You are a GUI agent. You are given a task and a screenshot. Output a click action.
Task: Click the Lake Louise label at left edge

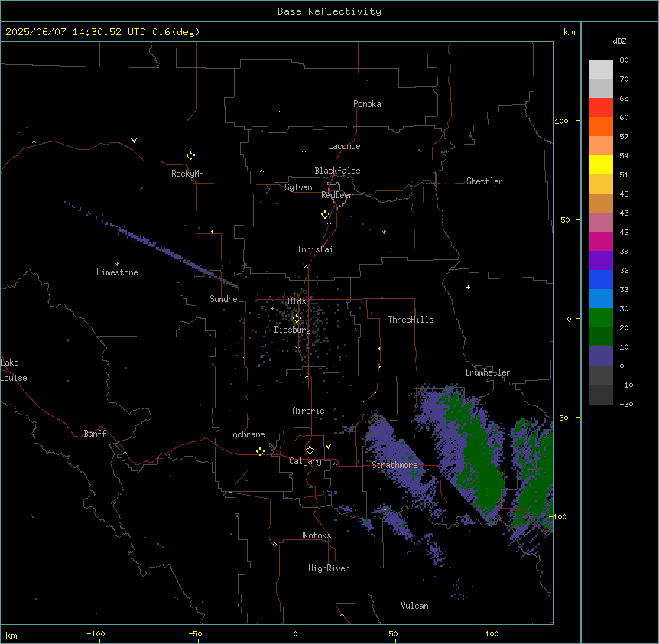point(14,370)
